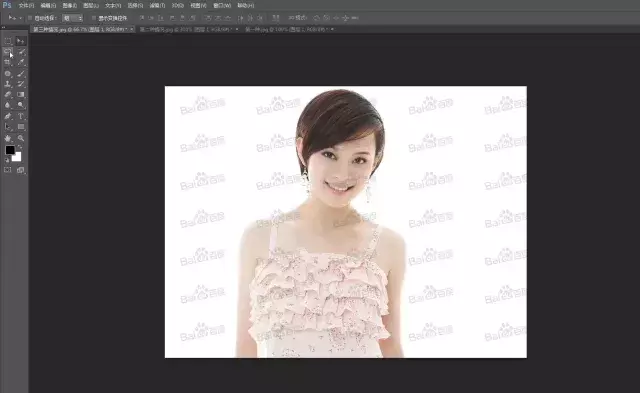Open the 选择(S) menu
The height and width of the screenshot is (393, 640).
[x=135, y=6]
